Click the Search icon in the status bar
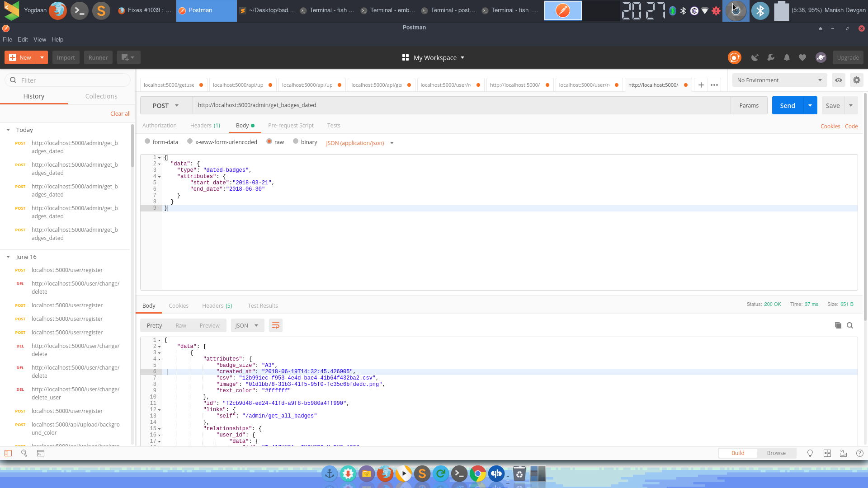Image resolution: width=868 pixels, height=488 pixels. point(24,453)
